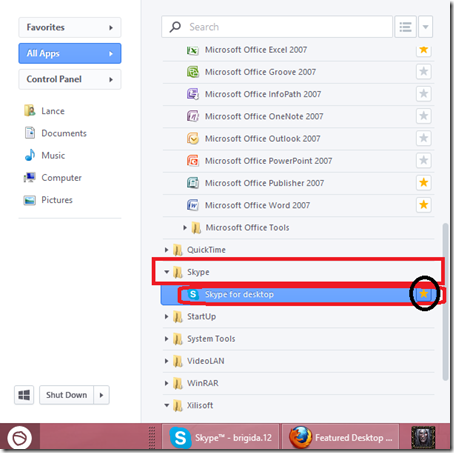Open Microsoft Office Excel 2007 icon
The width and height of the screenshot is (454, 453).
coord(193,50)
